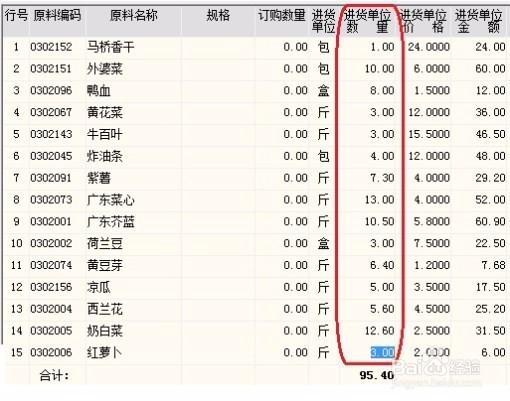Click material code 0302143
The image size is (510, 401).
pyautogui.click(x=51, y=134)
